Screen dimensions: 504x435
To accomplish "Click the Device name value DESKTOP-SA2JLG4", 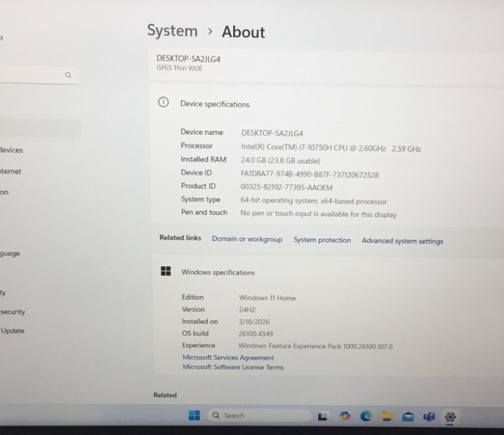I will (x=272, y=133).
